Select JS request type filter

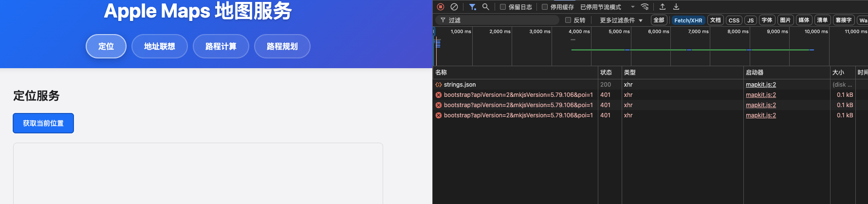click(750, 20)
